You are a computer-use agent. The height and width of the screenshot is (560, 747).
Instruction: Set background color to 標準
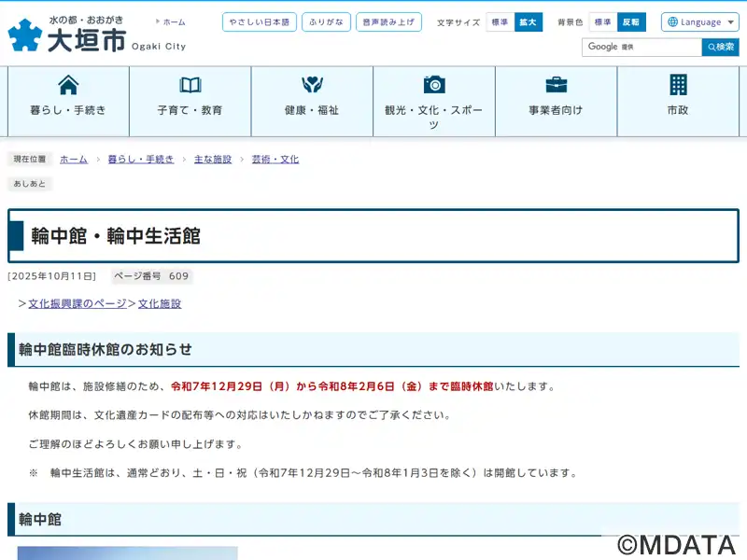603,22
